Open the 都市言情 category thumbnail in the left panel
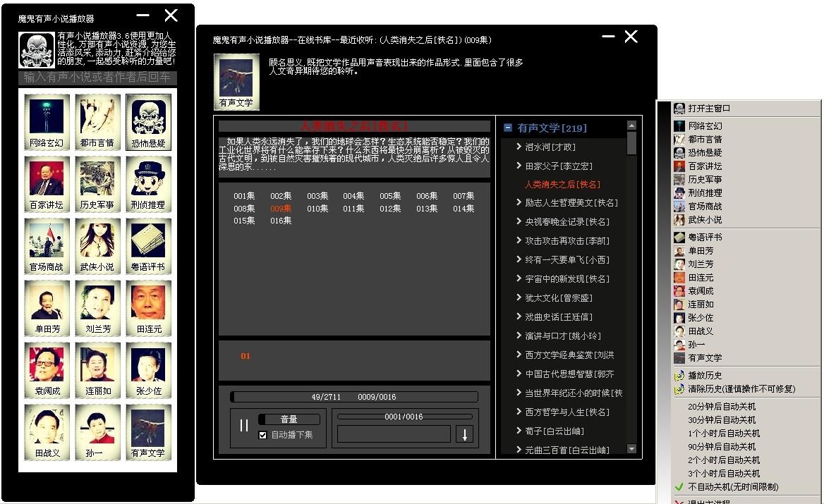This screenshot has height=504, width=824. 98,123
